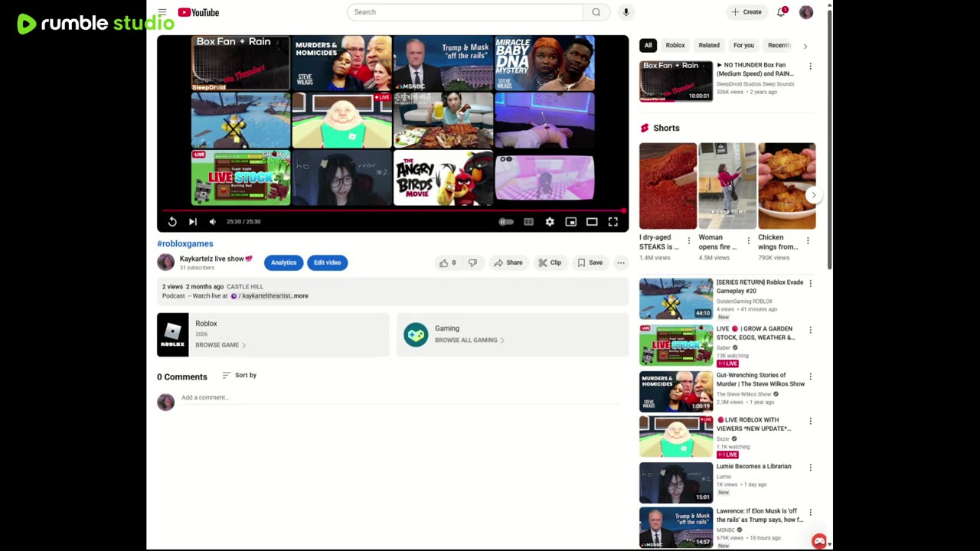Viewport: 980px width, 551px height.
Task: Open options for dry-aged STEAKS short
Action: (688, 241)
